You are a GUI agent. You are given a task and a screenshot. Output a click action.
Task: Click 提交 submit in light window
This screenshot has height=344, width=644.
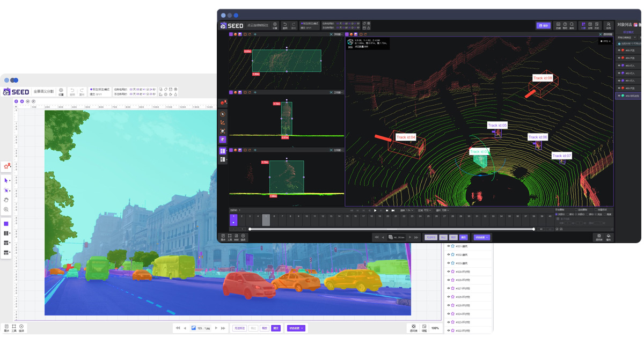pos(276,328)
